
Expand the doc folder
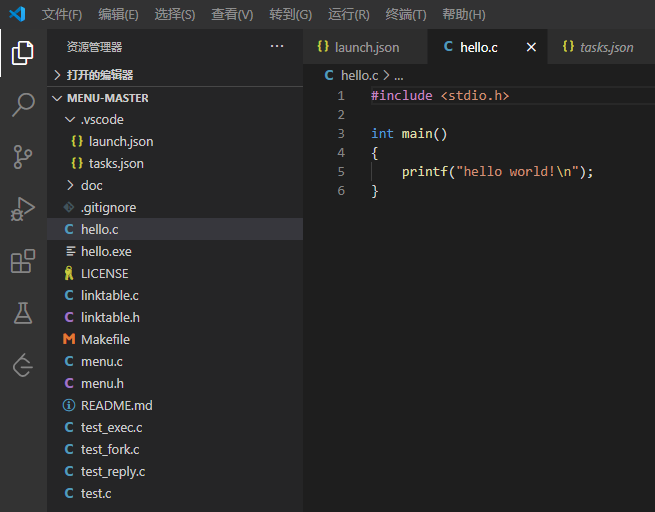[91, 185]
